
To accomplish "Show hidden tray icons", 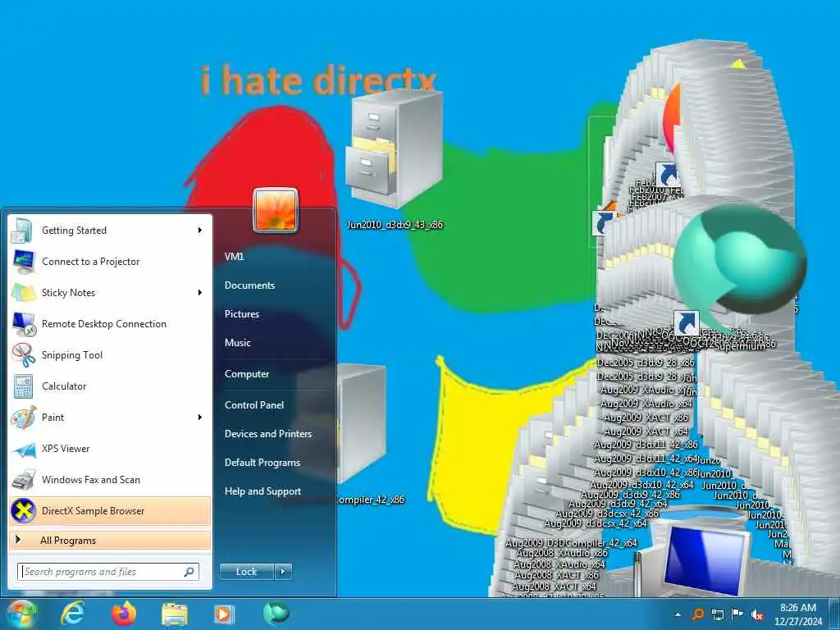I will tap(678, 614).
